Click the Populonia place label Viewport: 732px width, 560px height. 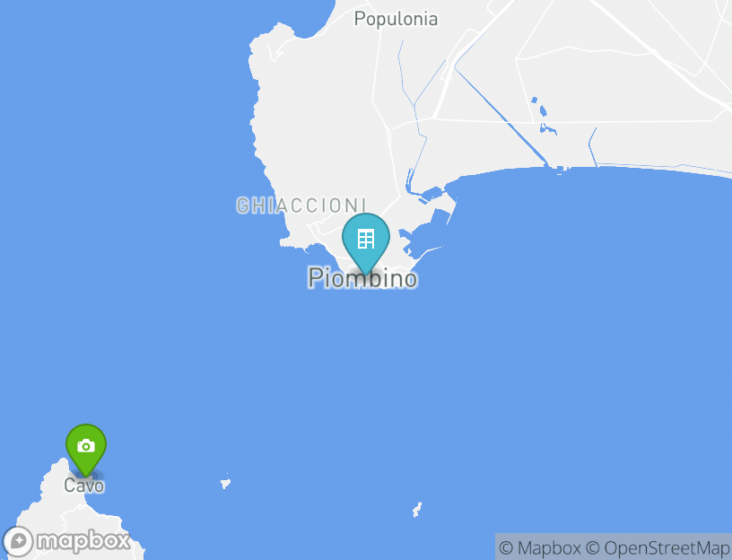[x=396, y=19]
